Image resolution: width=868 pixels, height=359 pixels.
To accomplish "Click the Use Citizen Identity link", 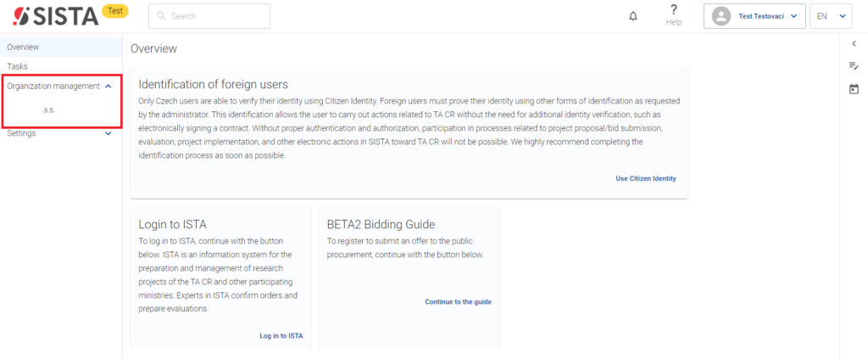I will [x=645, y=178].
